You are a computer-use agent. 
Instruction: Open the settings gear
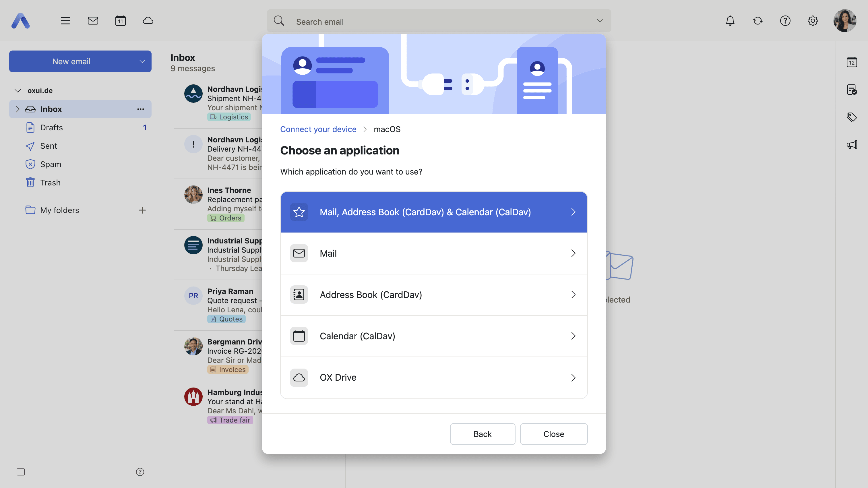pyautogui.click(x=812, y=21)
